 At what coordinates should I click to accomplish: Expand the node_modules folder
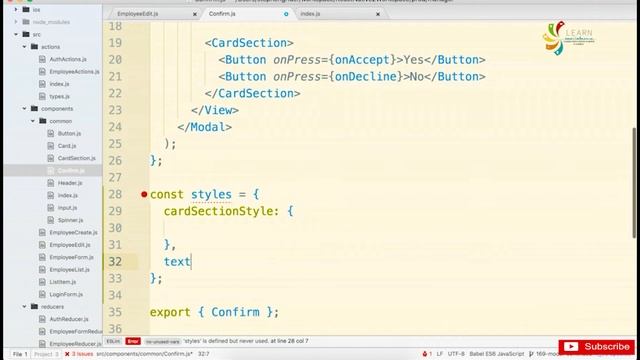click(16, 22)
